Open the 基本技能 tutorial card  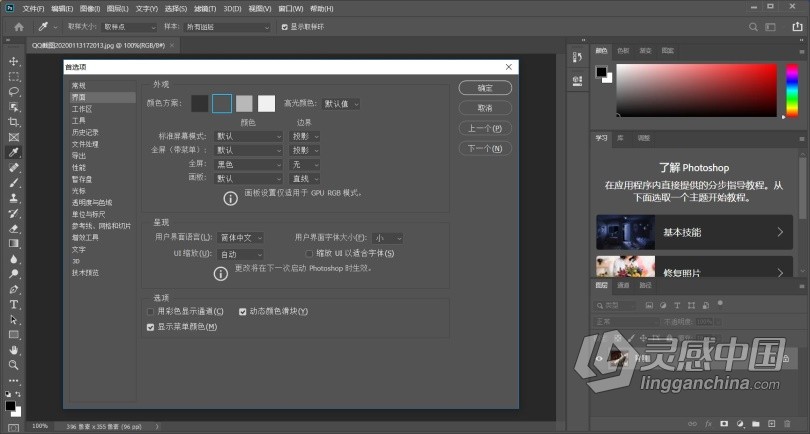point(694,232)
